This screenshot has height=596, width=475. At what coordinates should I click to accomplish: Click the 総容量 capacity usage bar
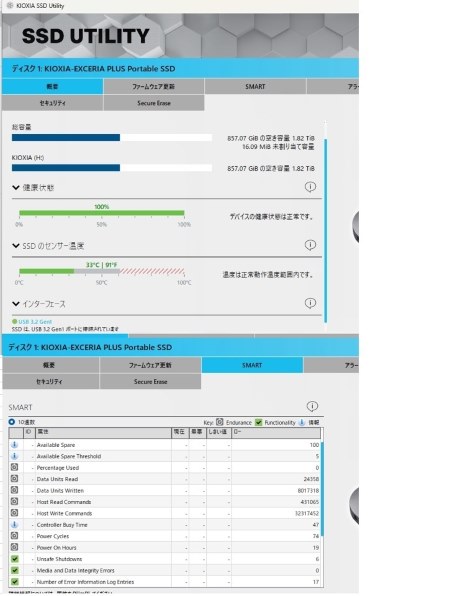coord(112,138)
